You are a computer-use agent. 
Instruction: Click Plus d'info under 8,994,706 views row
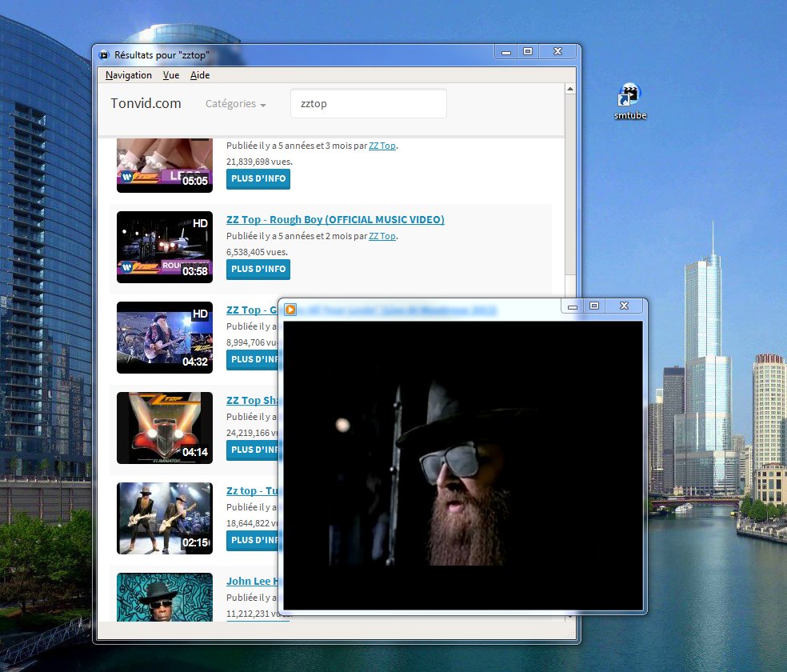tap(253, 359)
